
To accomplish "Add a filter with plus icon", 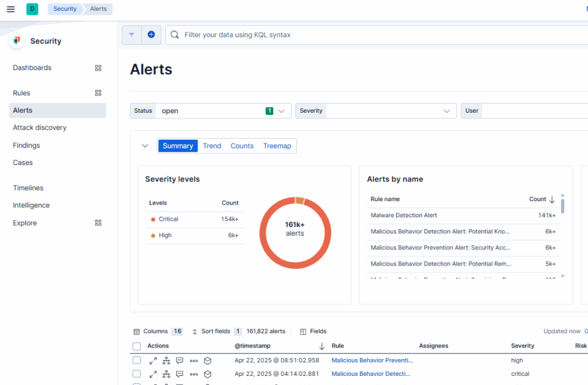I will [x=151, y=35].
